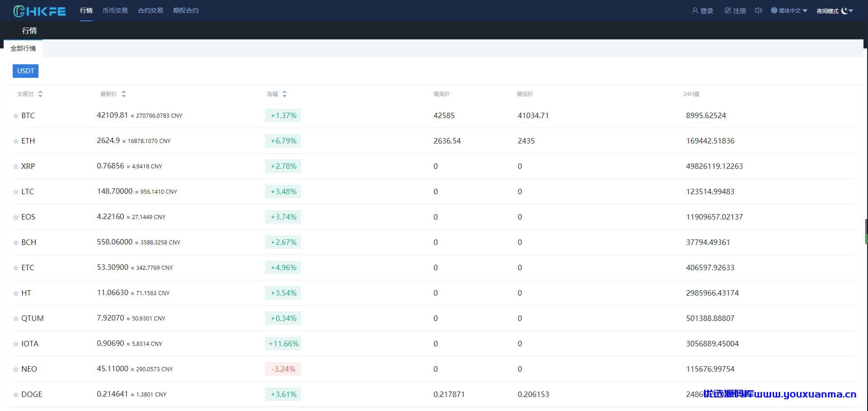
Task: Toggle favorite star for QTUM
Action: [16, 319]
